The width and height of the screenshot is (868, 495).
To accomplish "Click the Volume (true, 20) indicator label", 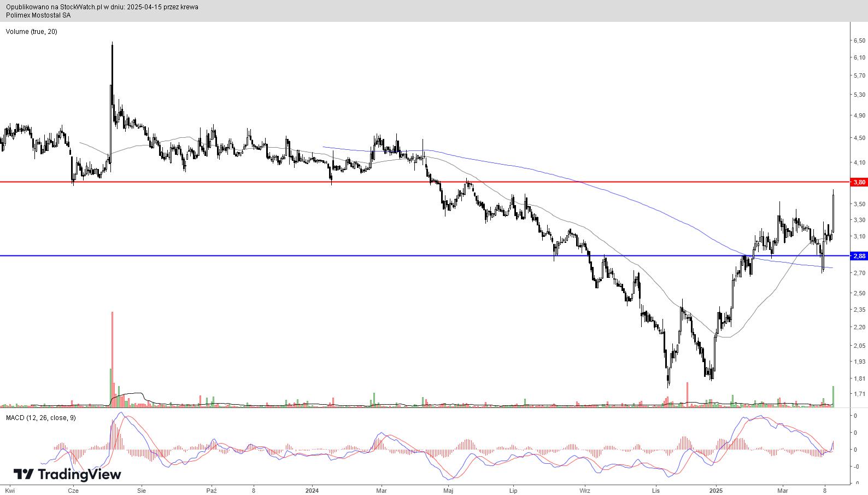I will pyautogui.click(x=32, y=32).
